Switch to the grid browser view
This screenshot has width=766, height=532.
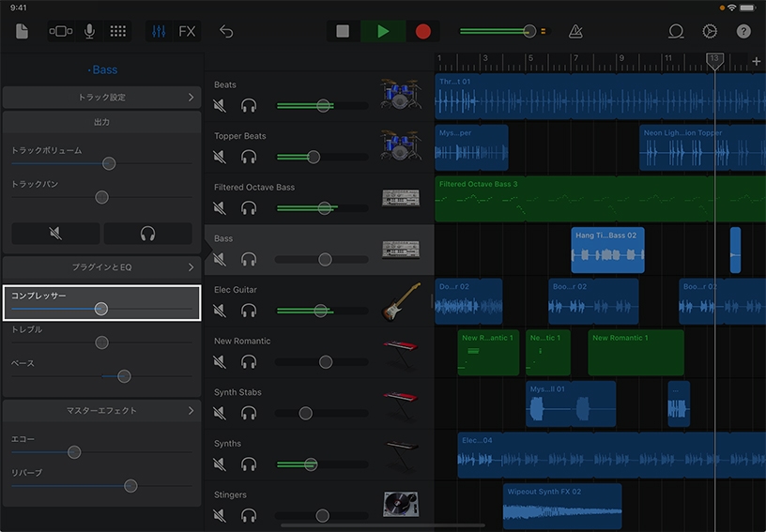118,31
